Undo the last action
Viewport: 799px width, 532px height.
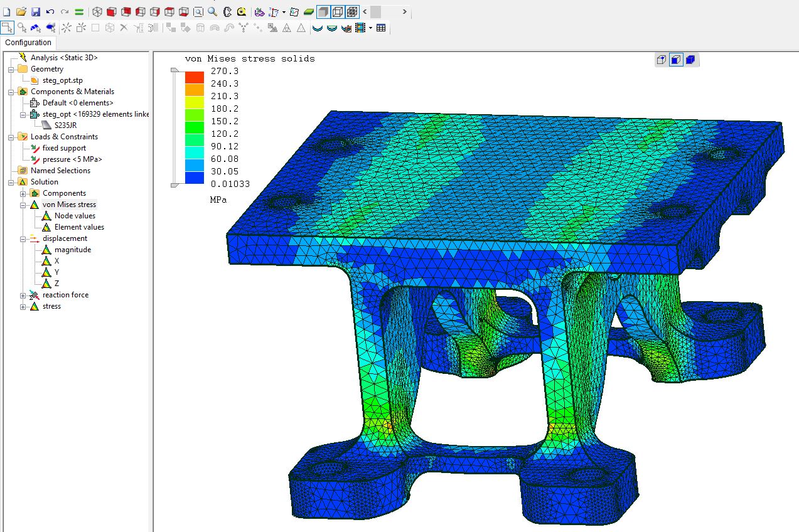tap(50, 12)
